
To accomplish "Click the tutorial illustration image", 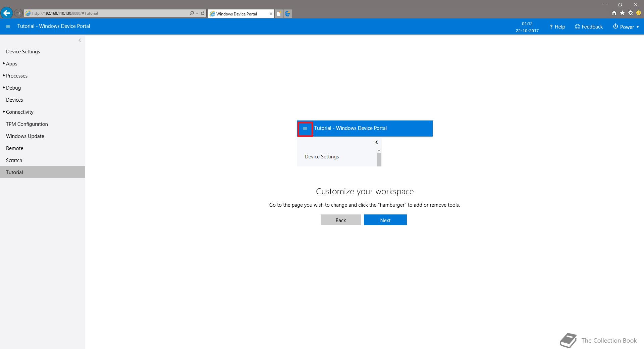I will pos(365,143).
